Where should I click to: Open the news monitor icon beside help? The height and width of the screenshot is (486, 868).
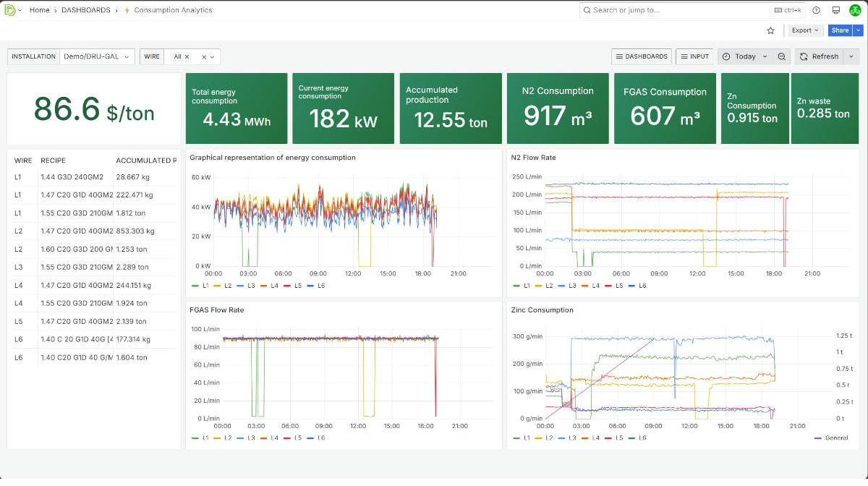click(835, 10)
